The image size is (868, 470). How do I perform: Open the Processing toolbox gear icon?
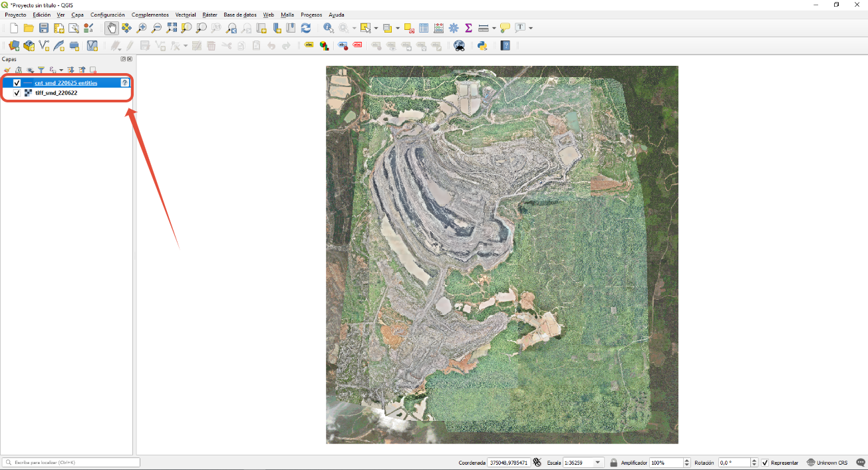454,28
